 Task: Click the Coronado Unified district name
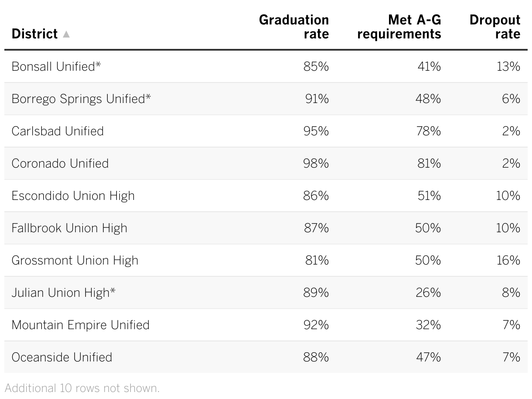(60, 163)
